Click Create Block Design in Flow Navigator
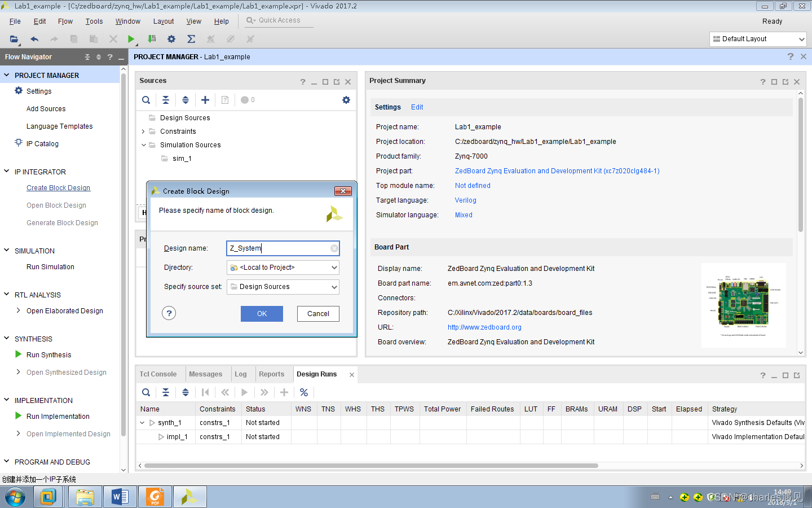Screen dimensions: 812x508 point(58,188)
